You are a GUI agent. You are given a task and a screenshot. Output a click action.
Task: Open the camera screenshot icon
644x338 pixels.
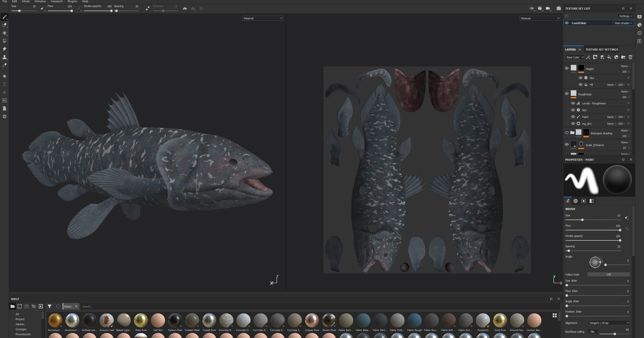point(558,8)
